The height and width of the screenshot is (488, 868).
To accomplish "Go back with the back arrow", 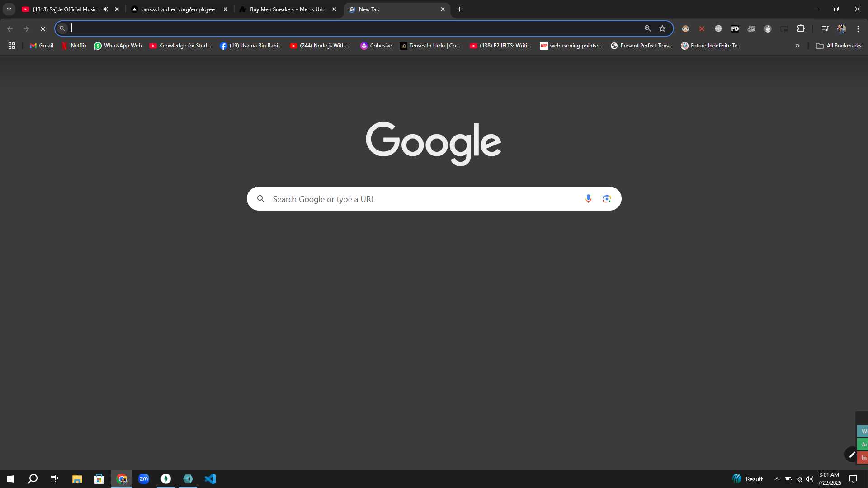I will [10, 28].
